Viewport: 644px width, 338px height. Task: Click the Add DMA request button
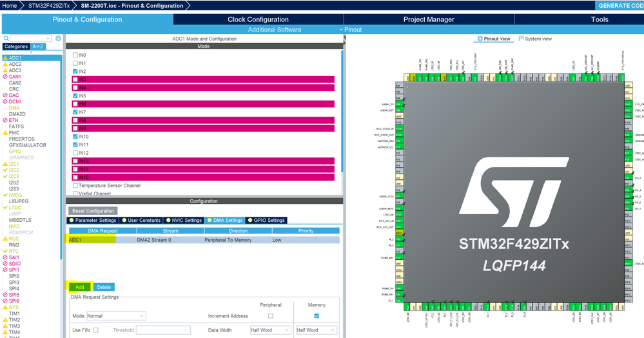(x=80, y=287)
